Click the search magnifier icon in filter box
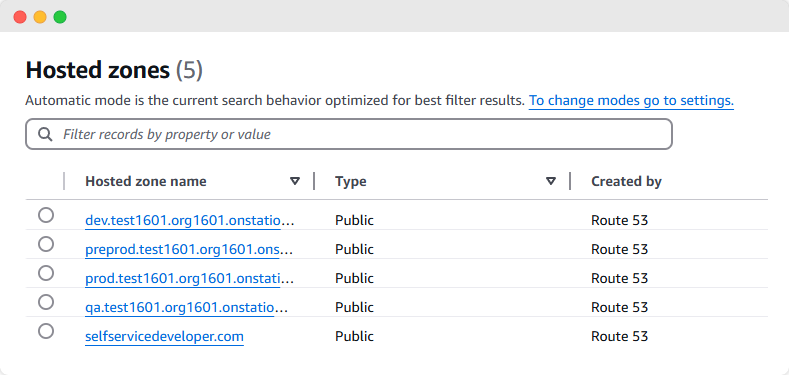Screen dimensions: 789x375 45,134
